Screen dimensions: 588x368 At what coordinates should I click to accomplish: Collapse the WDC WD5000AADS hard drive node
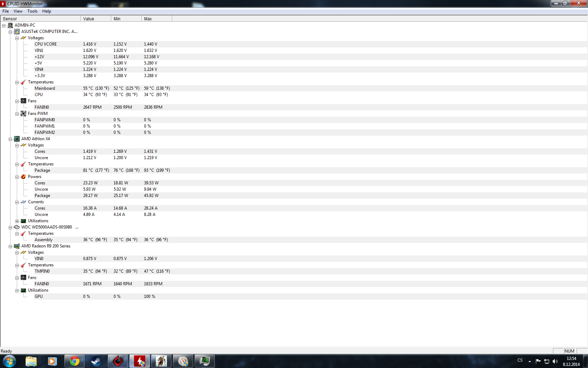(x=10, y=227)
